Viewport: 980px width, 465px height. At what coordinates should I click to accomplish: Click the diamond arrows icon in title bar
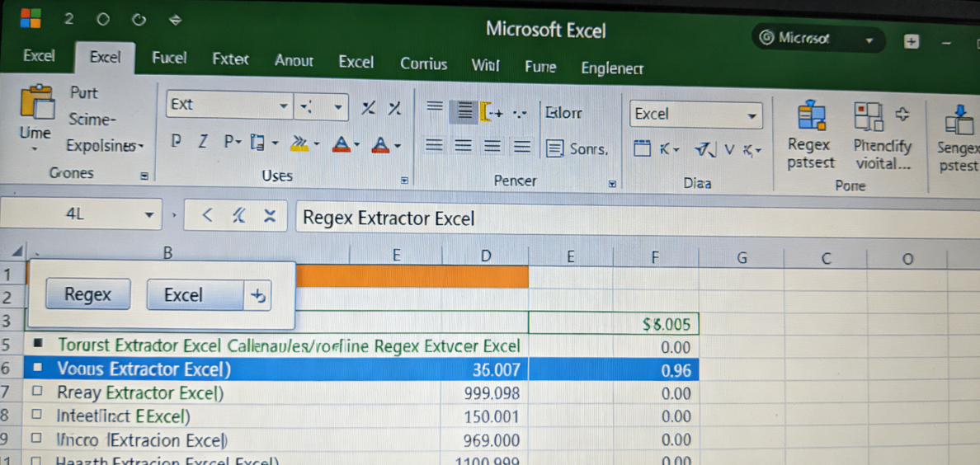click(176, 20)
